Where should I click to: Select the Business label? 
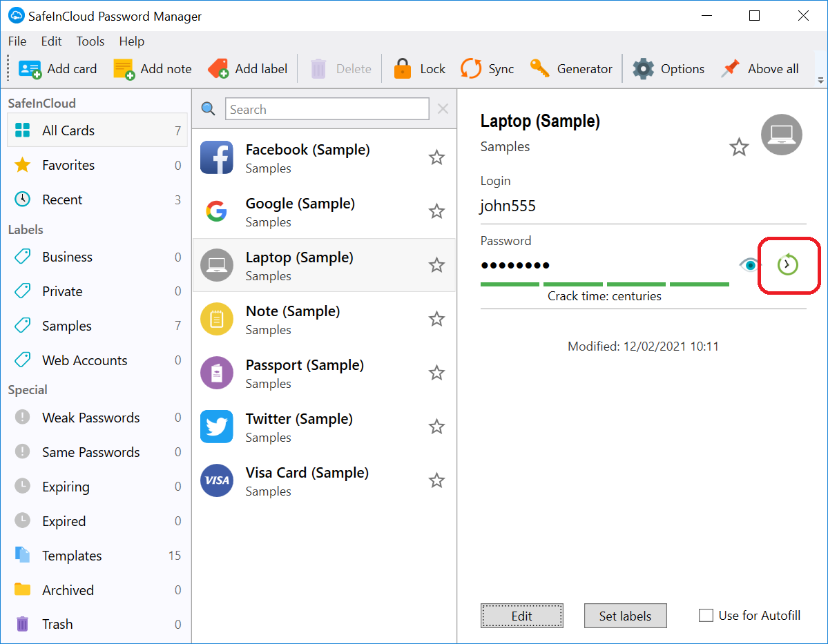point(97,257)
